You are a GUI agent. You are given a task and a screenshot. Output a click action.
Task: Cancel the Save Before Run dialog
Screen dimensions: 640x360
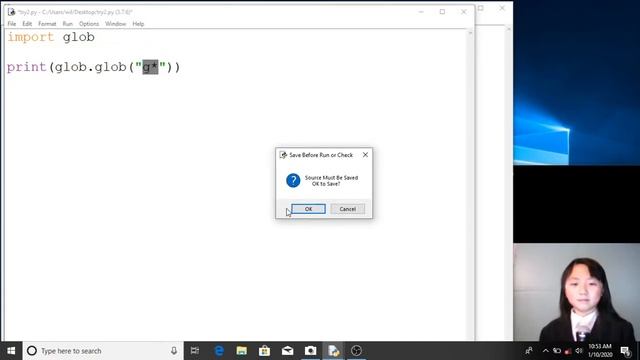click(347, 209)
